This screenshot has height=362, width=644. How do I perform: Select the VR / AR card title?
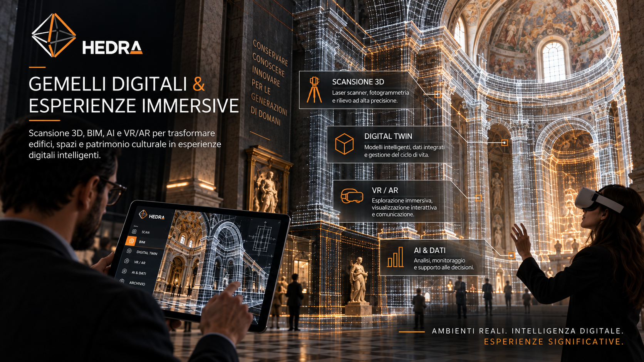[385, 190]
